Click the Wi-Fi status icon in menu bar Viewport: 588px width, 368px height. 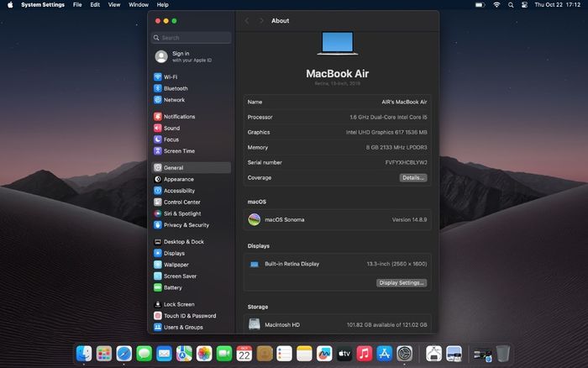(x=496, y=5)
